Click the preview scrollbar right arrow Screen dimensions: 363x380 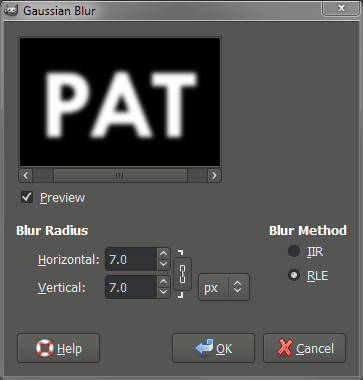coord(214,175)
